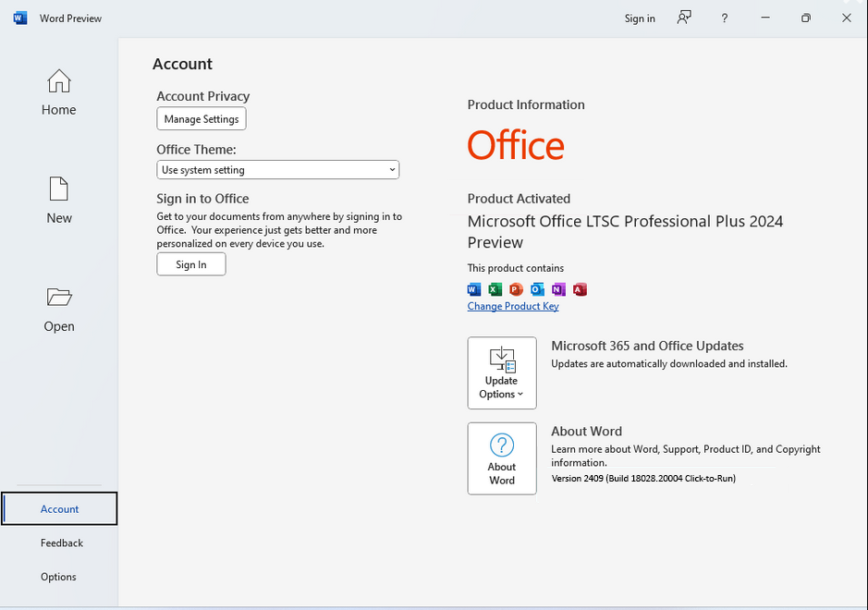Click the Outlook app icon under product contains
This screenshot has height=610, width=868.
click(x=537, y=289)
